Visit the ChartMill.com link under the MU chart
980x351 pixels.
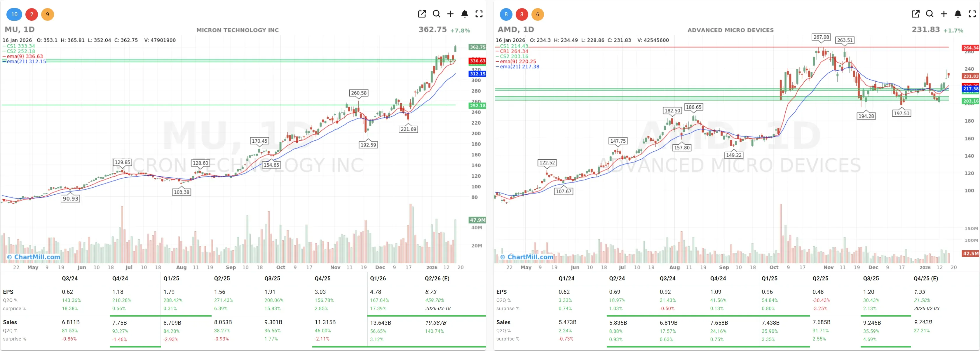pos(34,257)
